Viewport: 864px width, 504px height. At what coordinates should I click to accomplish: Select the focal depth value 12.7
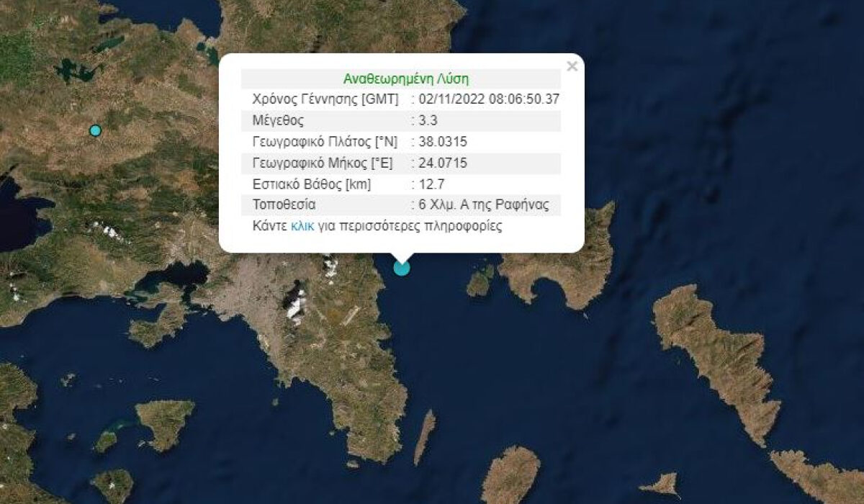click(431, 184)
